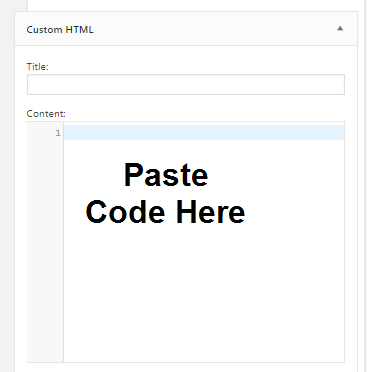Click the Content: label
Image resolution: width=367 pixels, height=372 pixels.
[x=46, y=114]
